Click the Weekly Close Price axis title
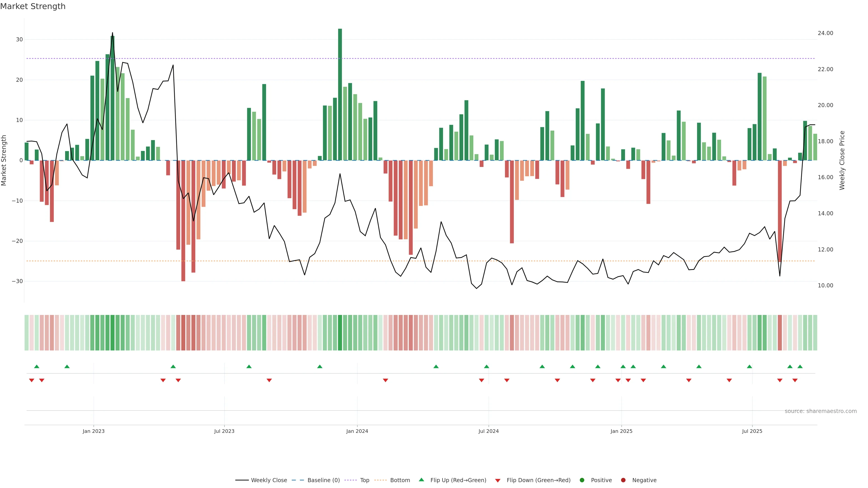This screenshot has width=868, height=488. coord(842,160)
